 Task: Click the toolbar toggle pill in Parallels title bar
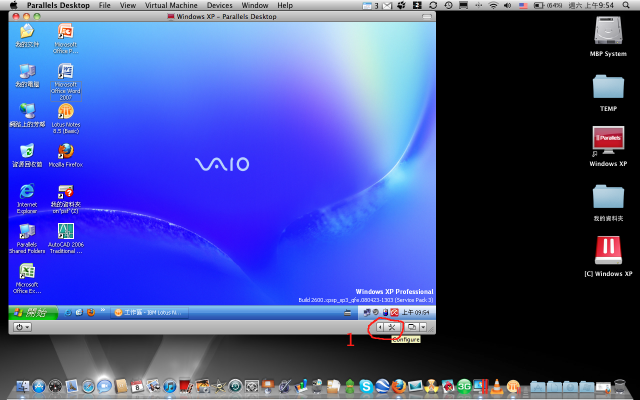coord(427,17)
